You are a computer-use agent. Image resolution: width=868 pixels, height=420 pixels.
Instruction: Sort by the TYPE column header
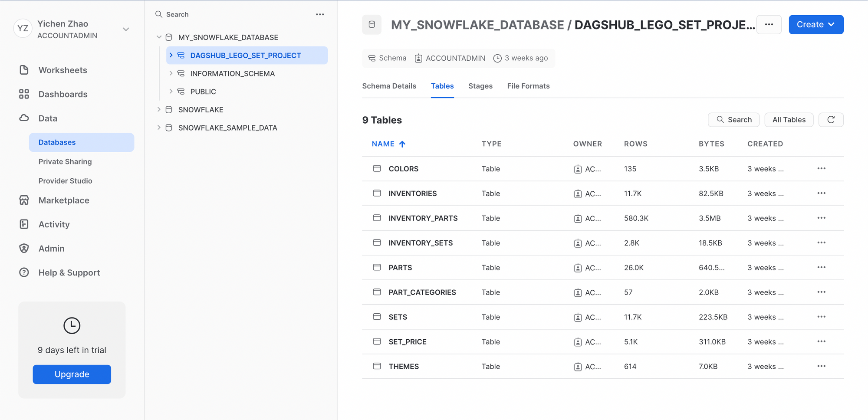tap(491, 144)
